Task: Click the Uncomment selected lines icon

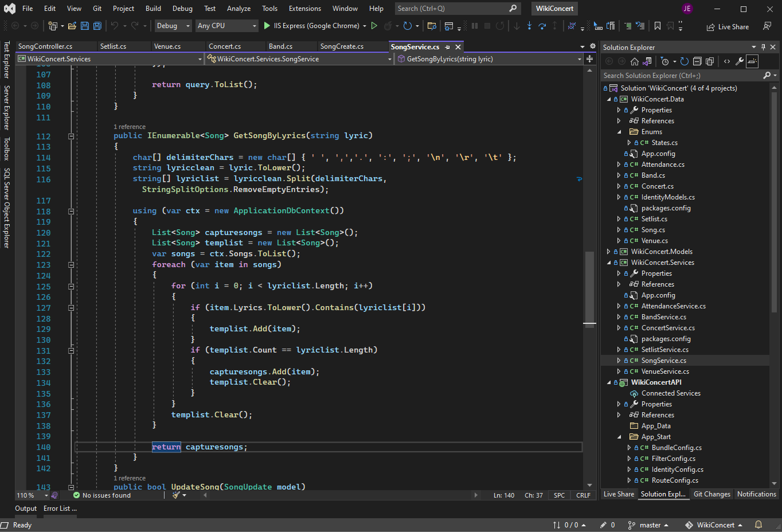Action: click(x=640, y=26)
